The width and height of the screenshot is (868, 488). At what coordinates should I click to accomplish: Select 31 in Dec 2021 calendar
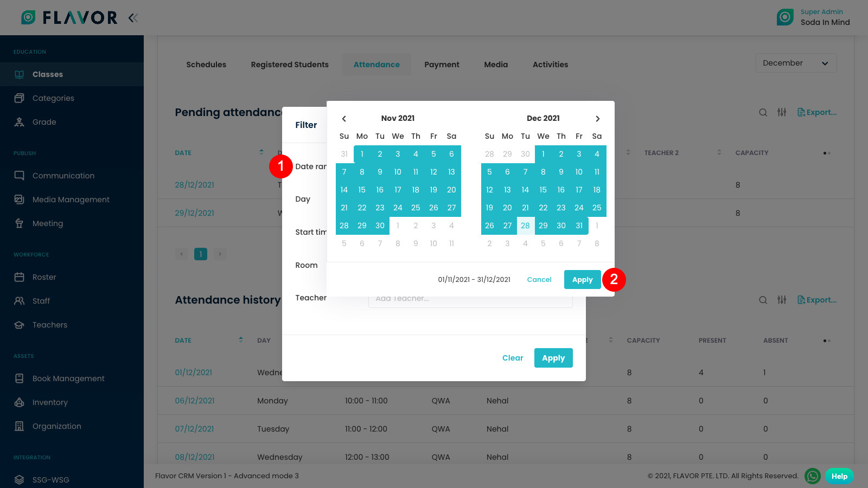(579, 226)
